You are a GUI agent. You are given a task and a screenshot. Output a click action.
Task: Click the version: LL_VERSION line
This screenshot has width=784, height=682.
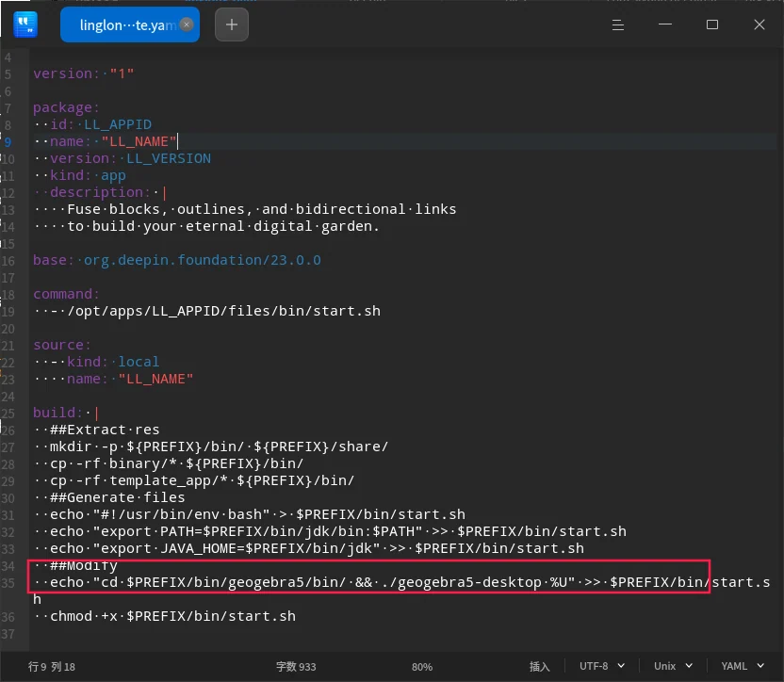(122, 158)
